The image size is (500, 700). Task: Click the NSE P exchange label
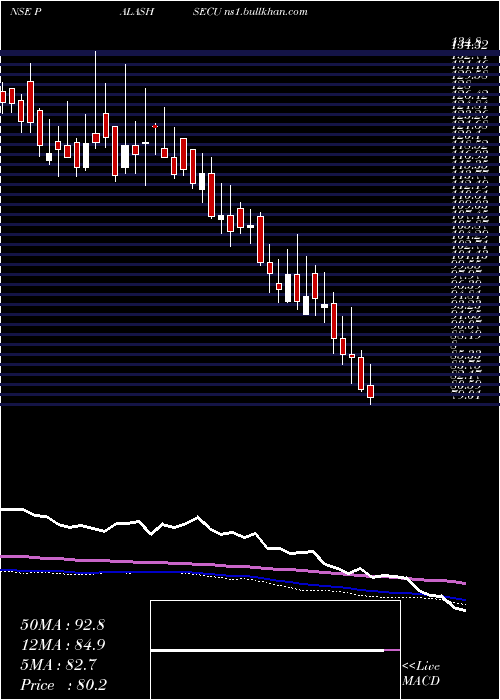[25, 12]
